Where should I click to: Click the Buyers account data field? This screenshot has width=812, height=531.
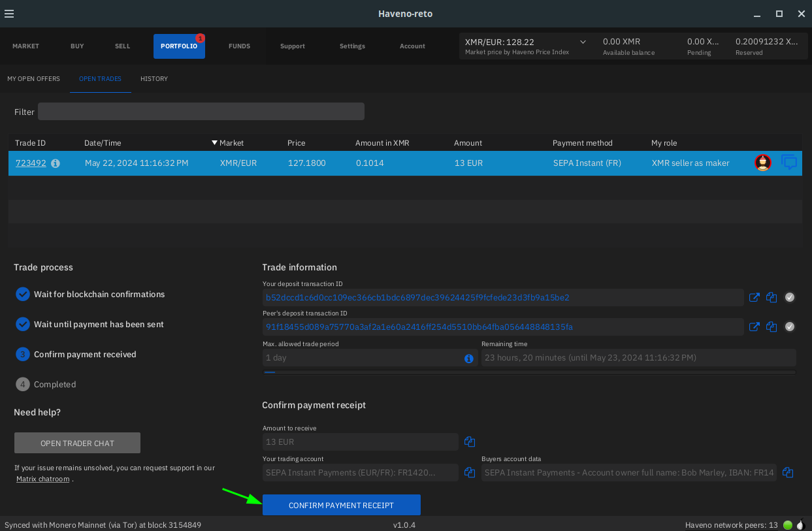coord(629,473)
